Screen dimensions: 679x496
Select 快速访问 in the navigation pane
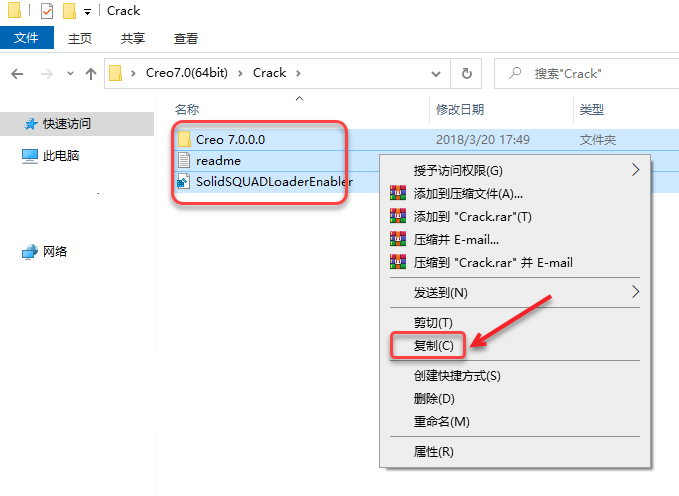click(77, 124)
